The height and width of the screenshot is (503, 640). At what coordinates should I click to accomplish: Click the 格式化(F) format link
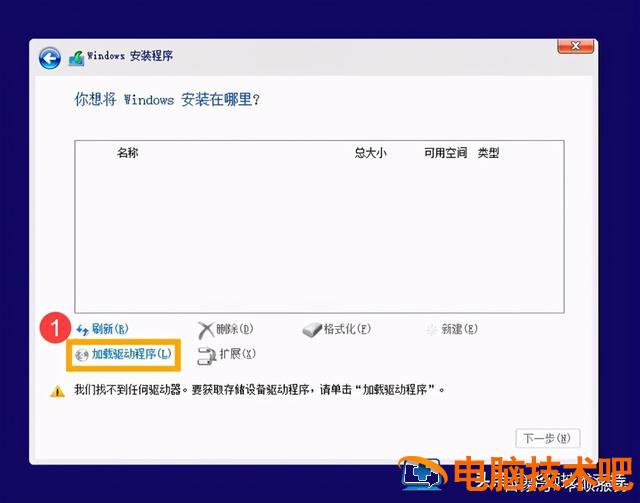click(347, 329)
